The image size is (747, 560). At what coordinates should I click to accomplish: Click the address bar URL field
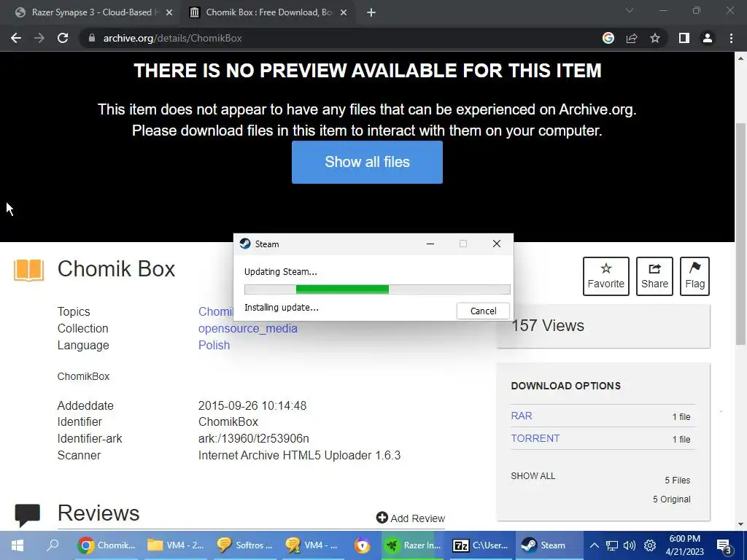333,38
